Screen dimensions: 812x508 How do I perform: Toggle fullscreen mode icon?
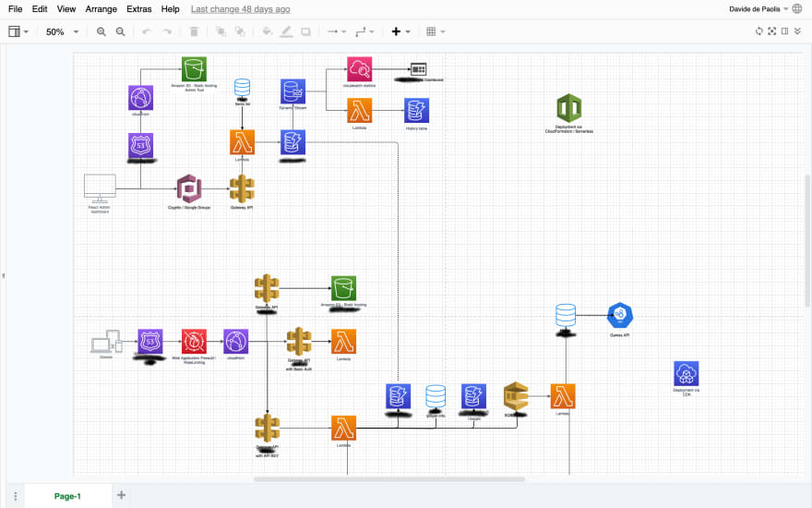pos(771,31)
